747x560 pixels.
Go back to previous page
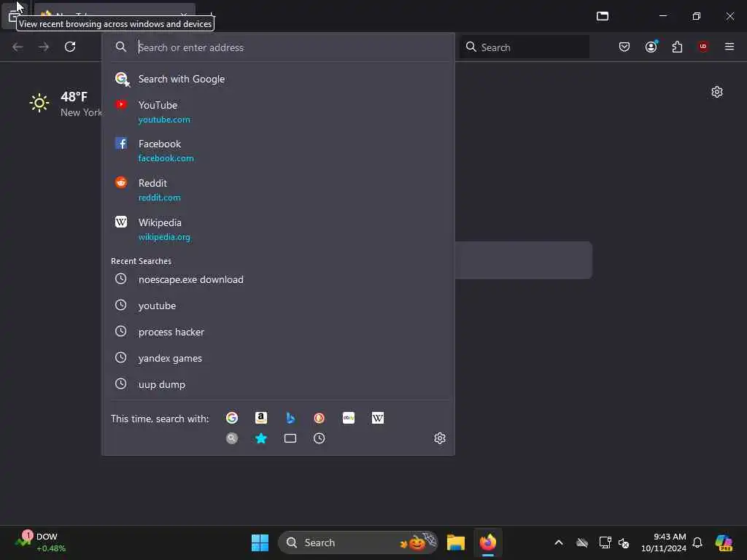[x=18, y=47]
